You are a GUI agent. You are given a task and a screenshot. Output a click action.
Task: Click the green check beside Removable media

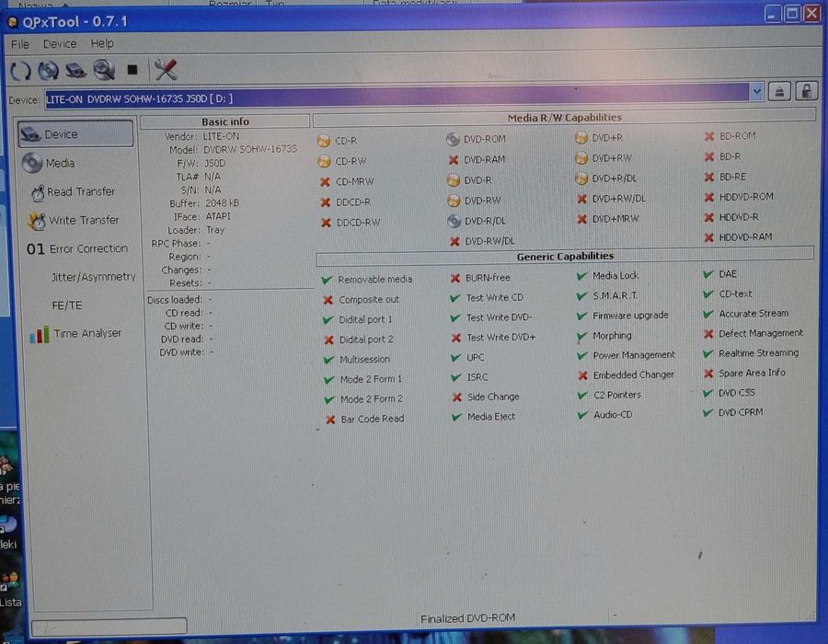point(327,280)
